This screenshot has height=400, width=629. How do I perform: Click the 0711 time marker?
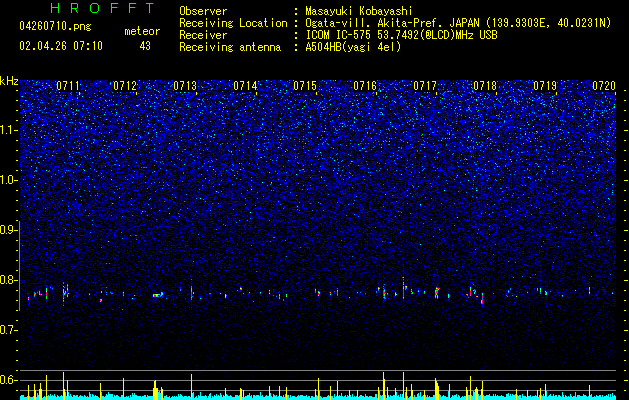tap(67, 86)
